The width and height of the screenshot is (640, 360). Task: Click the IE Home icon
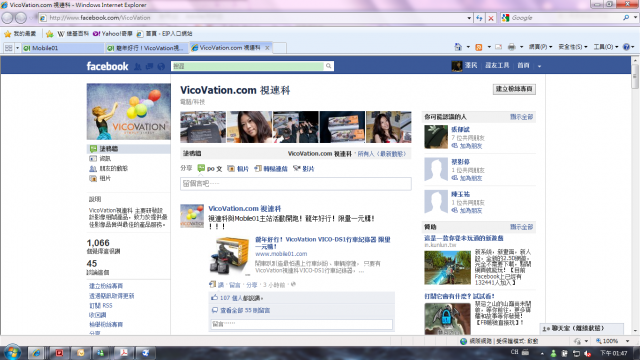click(x=458, y=47)
